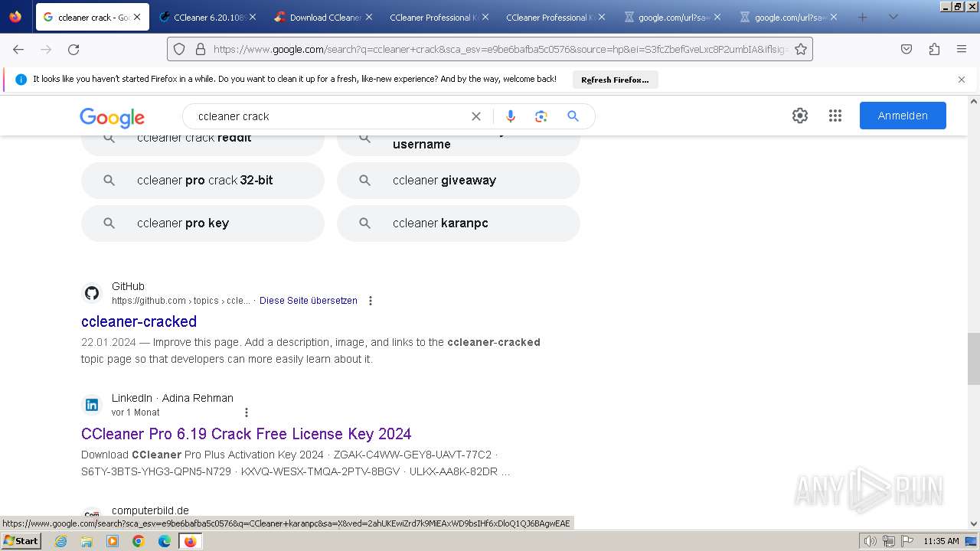Open new tab with plus button

click(x=863, y=17)
